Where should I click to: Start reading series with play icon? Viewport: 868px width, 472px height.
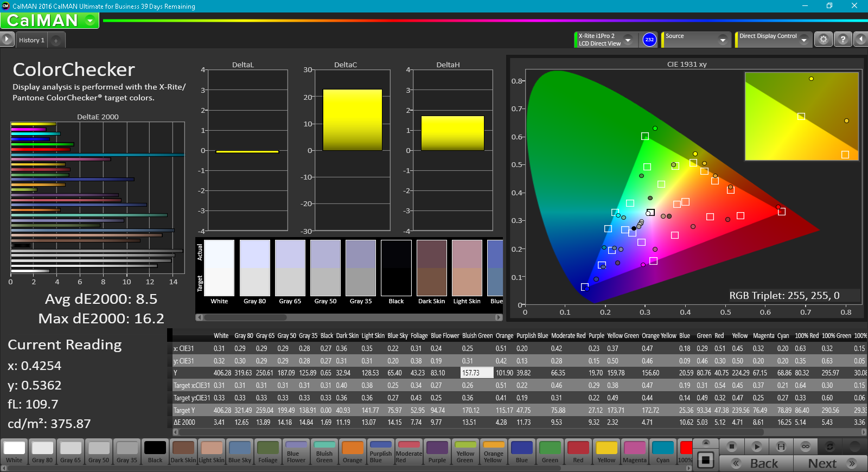(756, 447)
